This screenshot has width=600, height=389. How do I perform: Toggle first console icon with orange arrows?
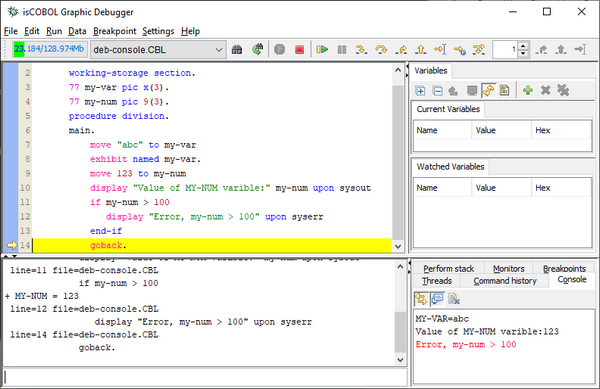(x=421, y=299)
